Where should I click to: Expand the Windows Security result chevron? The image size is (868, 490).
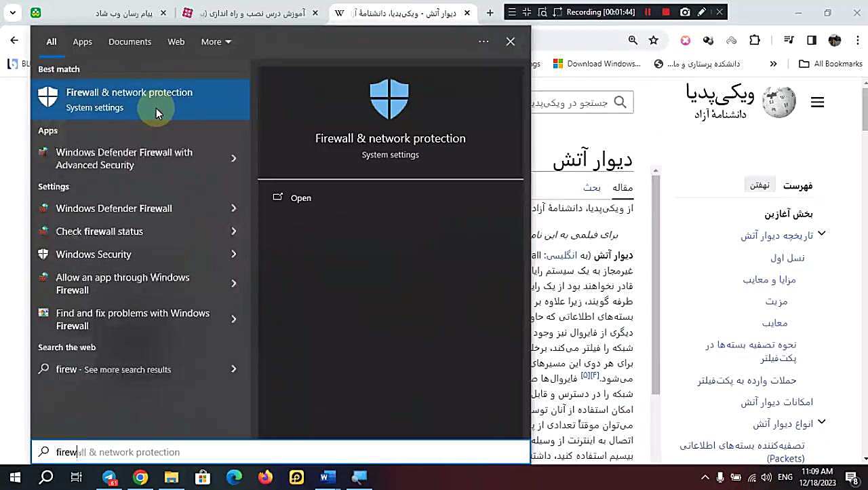[233, 254]
